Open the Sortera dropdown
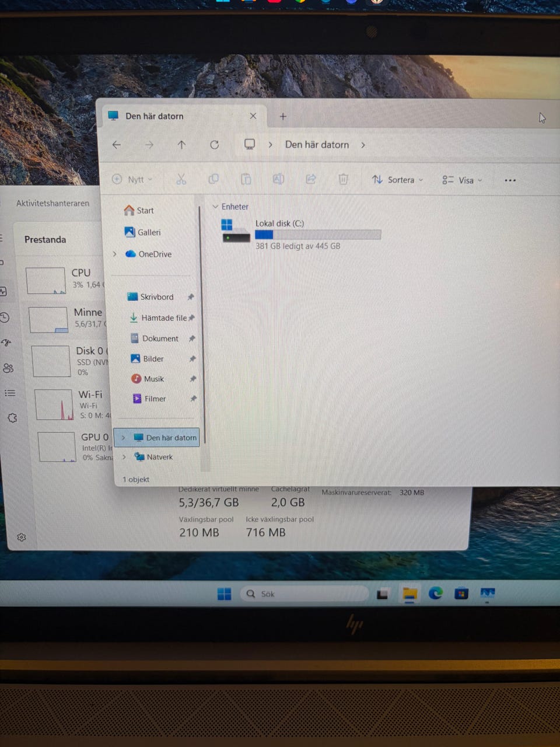 [x=398, y=180]
